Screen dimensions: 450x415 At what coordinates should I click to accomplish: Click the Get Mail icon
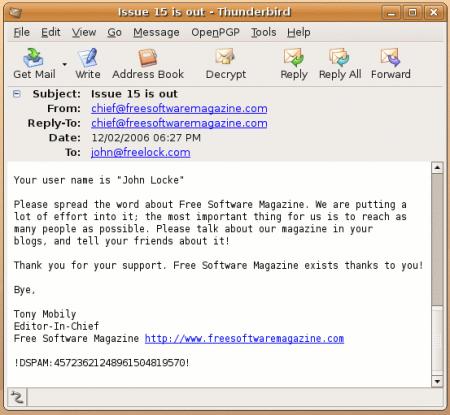[33, 58]
